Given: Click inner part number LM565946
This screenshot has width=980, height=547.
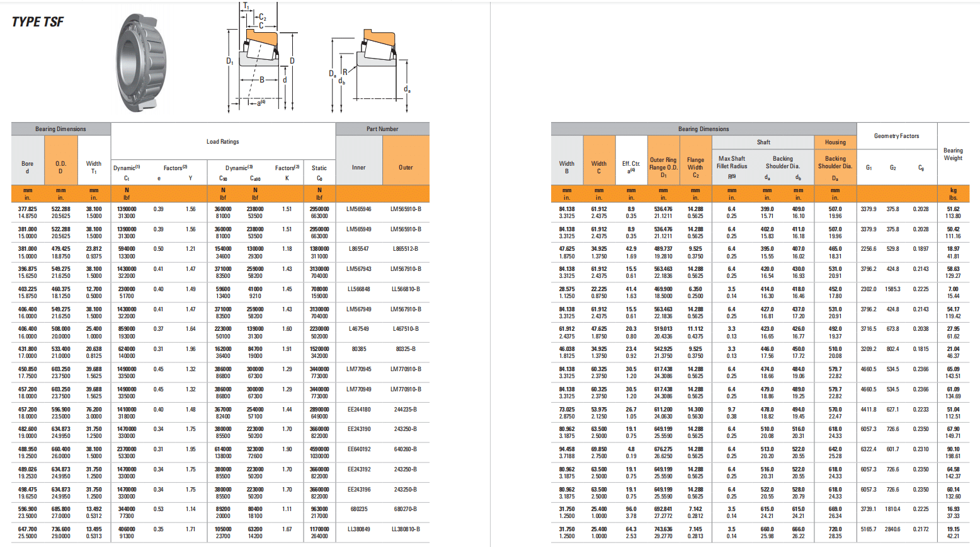Looking at the screenshot, I should 359,209.
